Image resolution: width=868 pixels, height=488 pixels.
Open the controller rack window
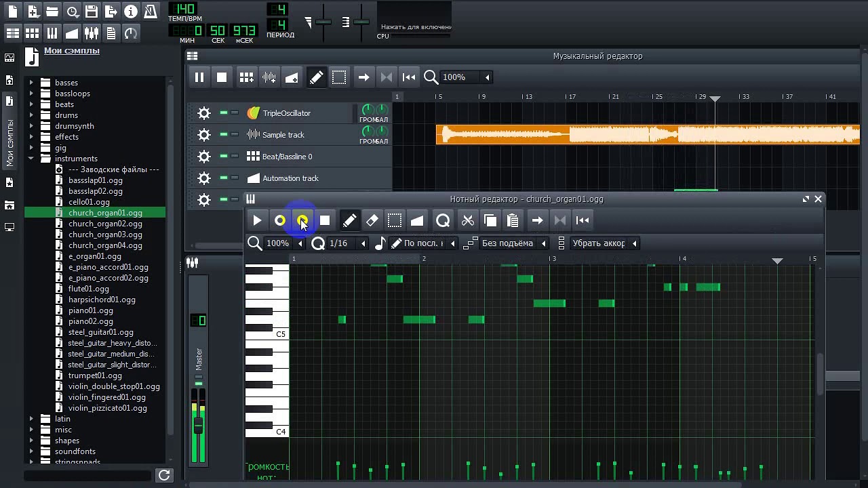pyautogui.click(x=131, y=33)
